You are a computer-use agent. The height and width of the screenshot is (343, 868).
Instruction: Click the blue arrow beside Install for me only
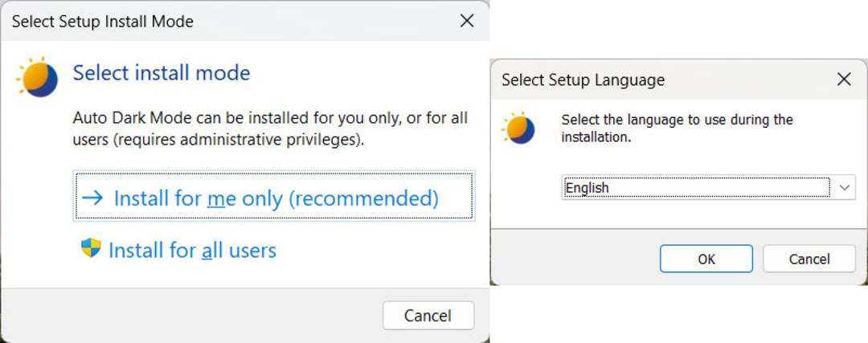pyautogui.click(x=92, y=198)
